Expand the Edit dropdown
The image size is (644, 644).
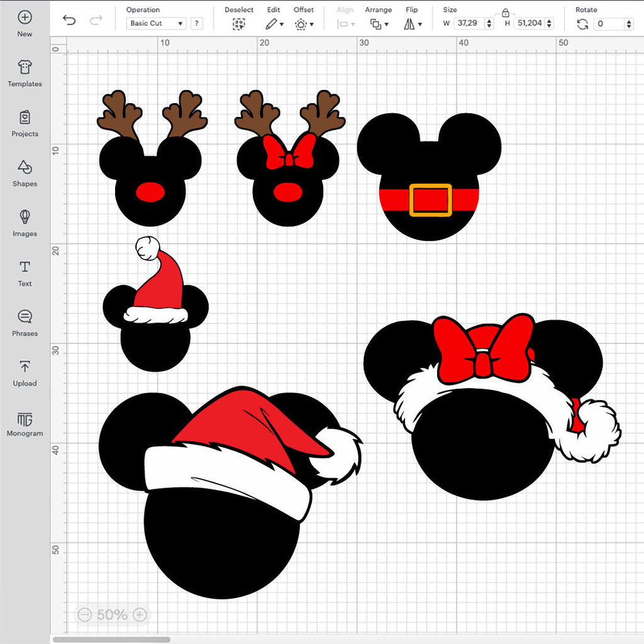click(274, 24)
